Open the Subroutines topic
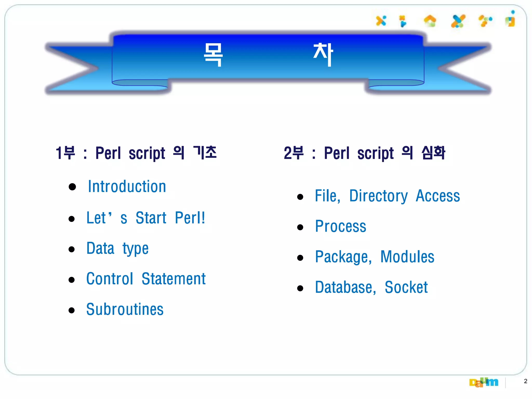532x399 pixels. pyautogui.click(x=125, y=309)
